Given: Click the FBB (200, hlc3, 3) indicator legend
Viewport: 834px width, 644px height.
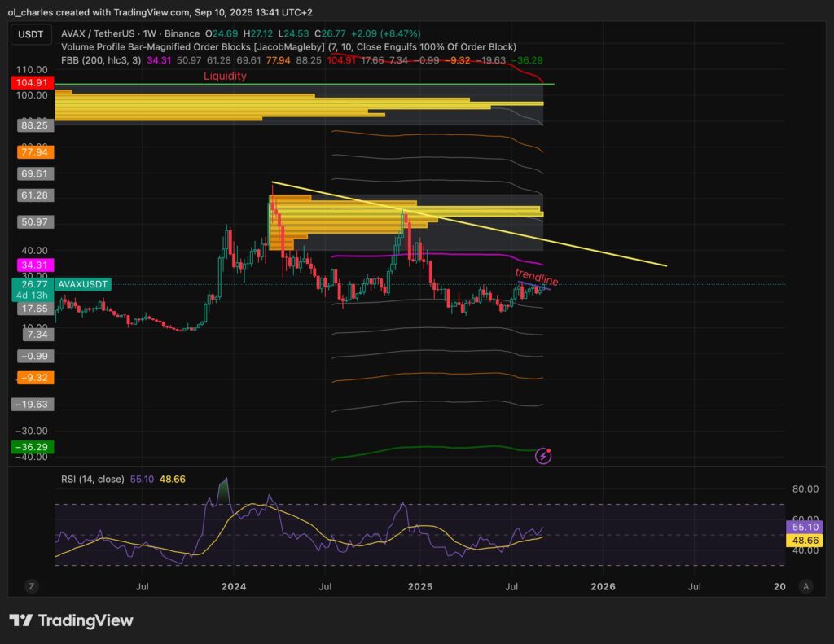Looking at the screenshot, I should click(99, 60).
